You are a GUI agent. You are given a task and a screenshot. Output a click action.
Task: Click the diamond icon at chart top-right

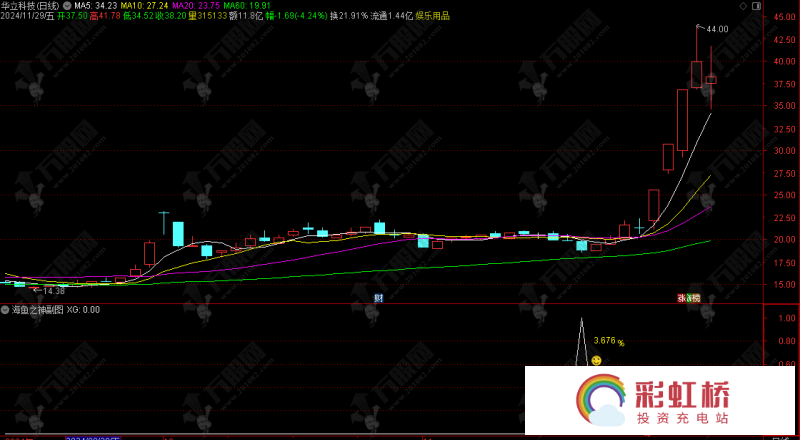[742, 5]
